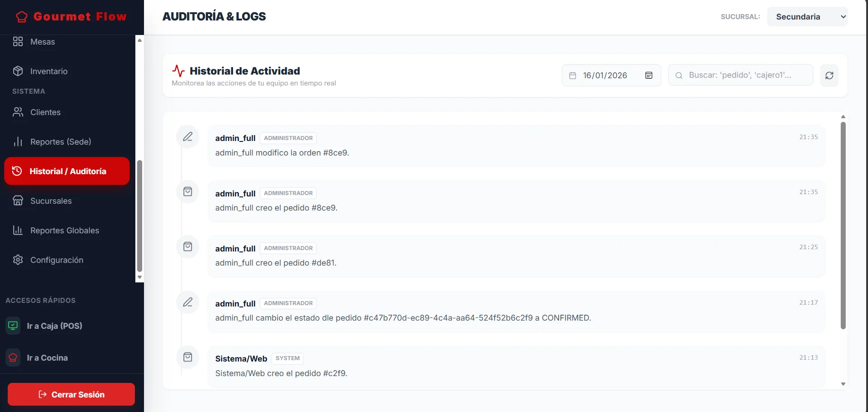Click the Sucursales store icon
The width and height of the screenshot is (868, 412).
(x=18, y=201)
